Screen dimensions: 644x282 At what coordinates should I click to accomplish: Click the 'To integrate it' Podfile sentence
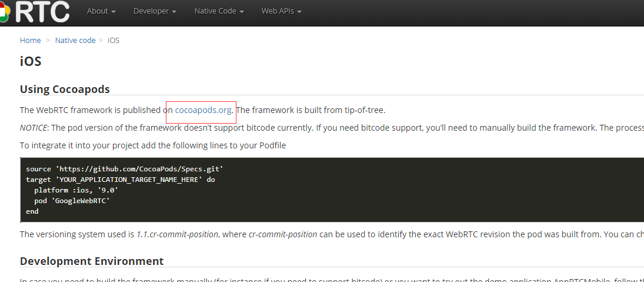(153, 145)
